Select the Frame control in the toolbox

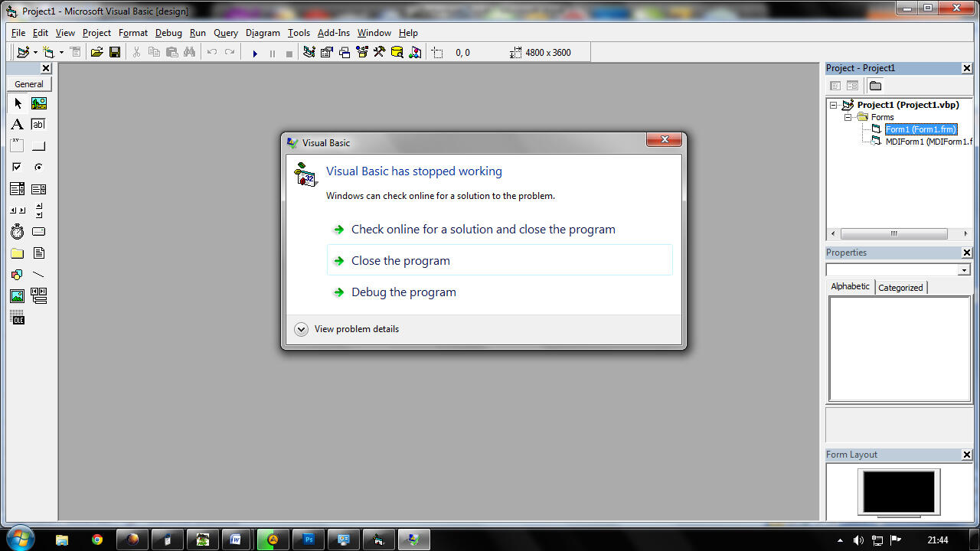coord(18,146)
